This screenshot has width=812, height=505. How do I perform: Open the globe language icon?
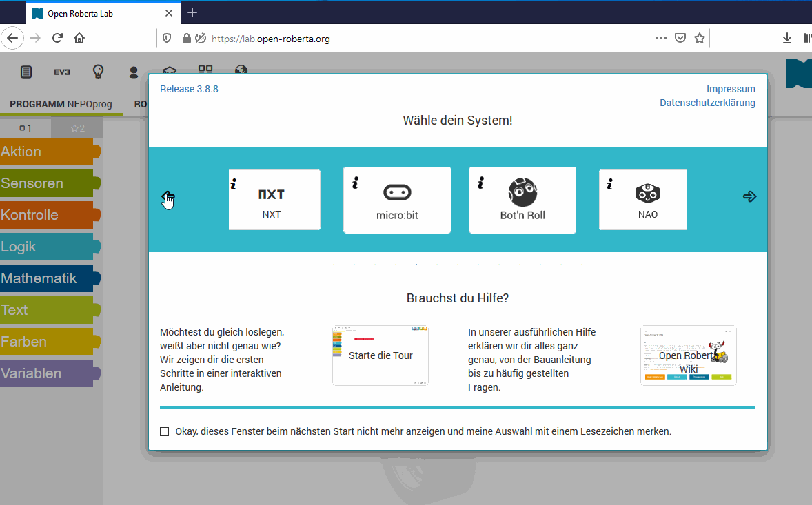tap(241, 70)
